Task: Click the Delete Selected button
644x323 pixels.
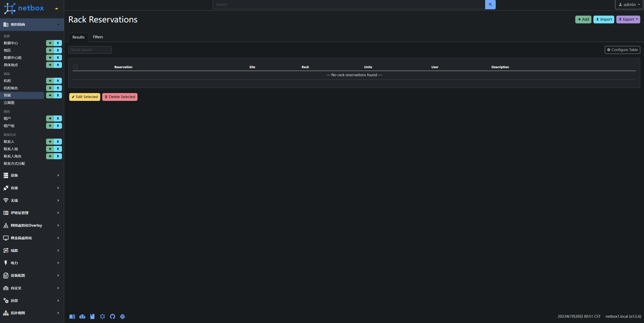Action: point(120,97)
